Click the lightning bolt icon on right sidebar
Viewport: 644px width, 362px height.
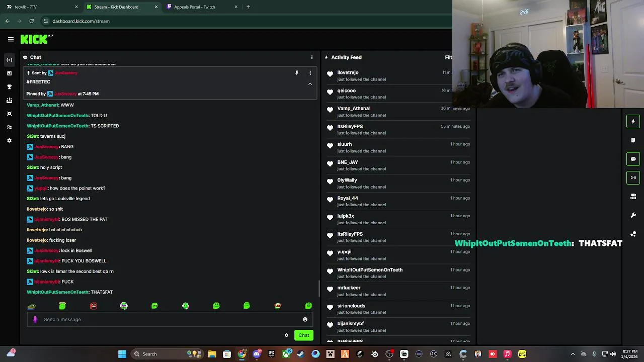click(x=633, y=121)
